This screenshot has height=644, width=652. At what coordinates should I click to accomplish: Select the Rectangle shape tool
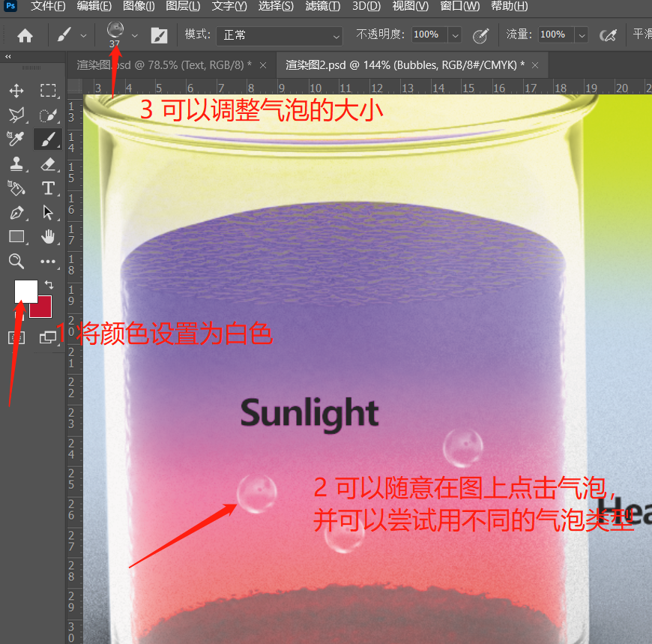16,236
